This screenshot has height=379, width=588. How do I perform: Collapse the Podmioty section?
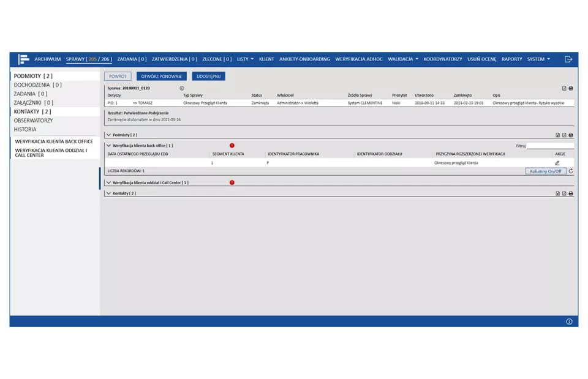109,135
